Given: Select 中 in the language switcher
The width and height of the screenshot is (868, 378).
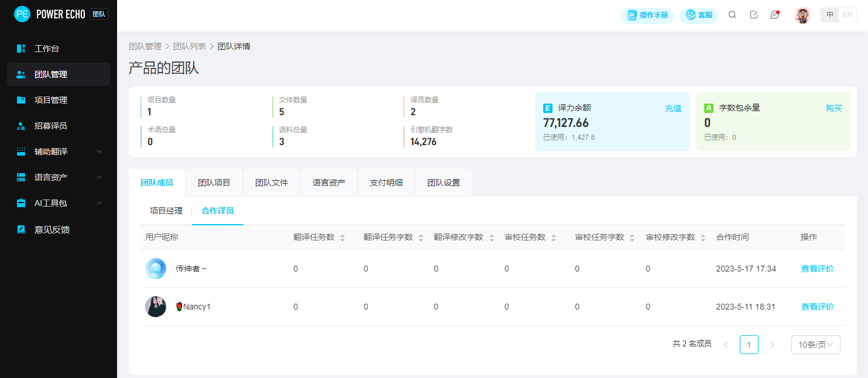Looking at the screenshot, I should point(829,14).
